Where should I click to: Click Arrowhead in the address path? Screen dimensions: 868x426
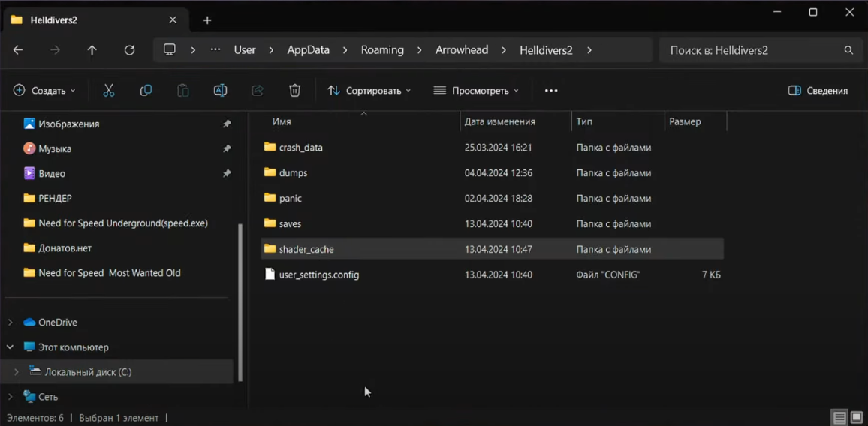462,50
